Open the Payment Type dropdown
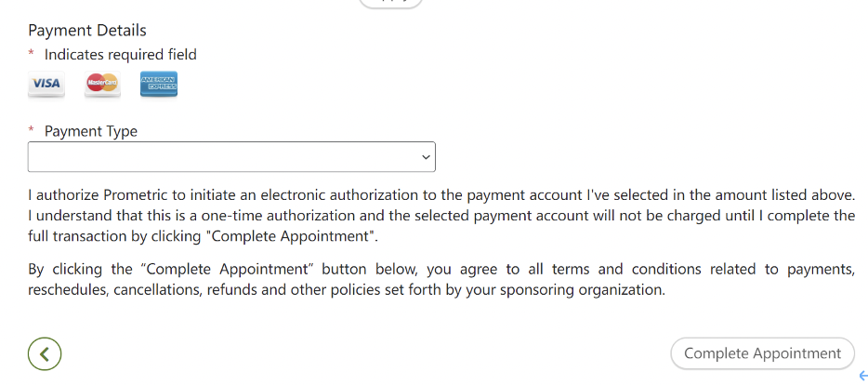Image resolution: width=868 pixels, height=385 pixels. point(231,157)
